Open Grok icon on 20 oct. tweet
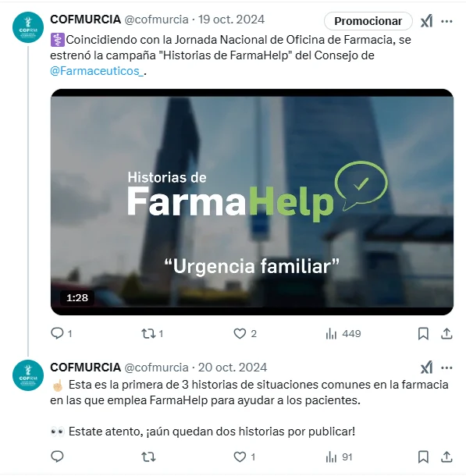The image size is (466, 476). [426, 368]
